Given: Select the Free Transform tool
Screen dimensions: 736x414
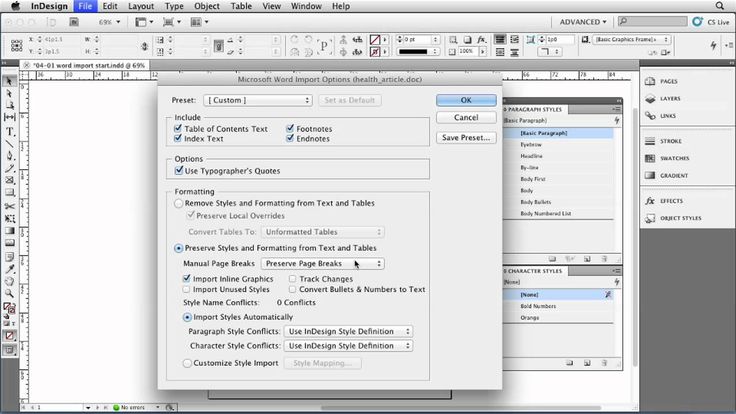Looking at the screenshot, I should click(x=9, y=219).
